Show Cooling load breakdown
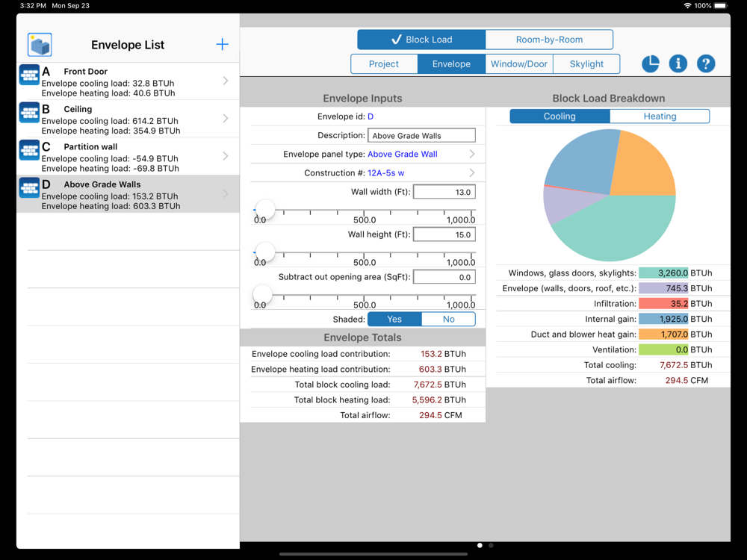This screenshot has height=560, width=747. coord(560,116)
